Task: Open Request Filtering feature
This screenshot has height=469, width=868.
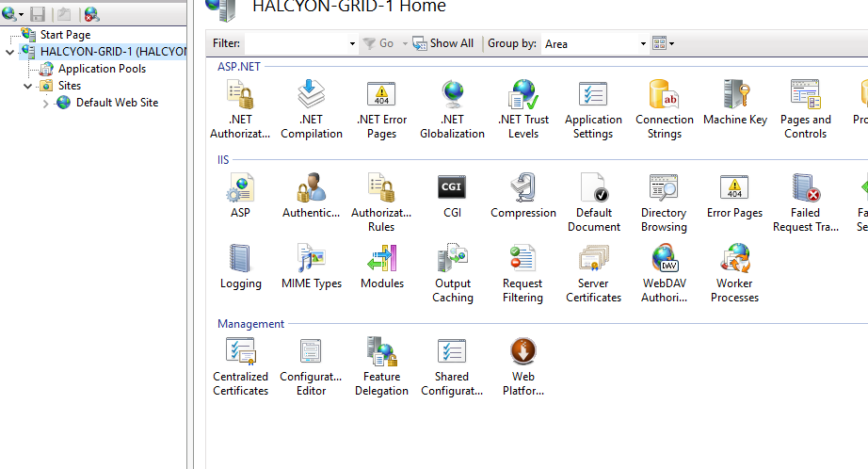Action: (523, 273)
